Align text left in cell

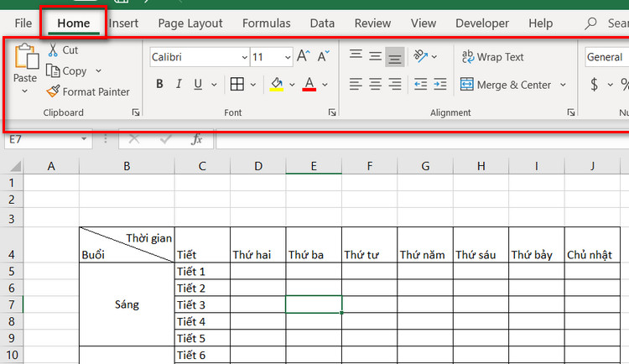coord(356,84)
